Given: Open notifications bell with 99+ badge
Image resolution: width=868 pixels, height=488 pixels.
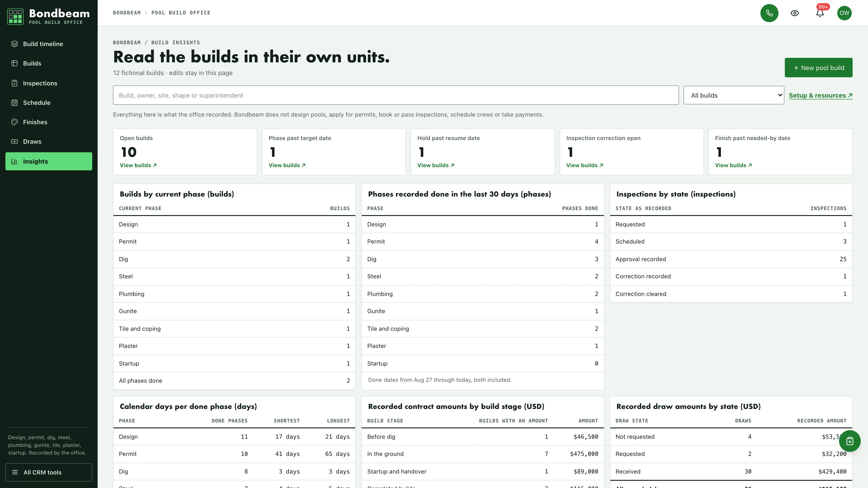Looking at the screenshot, I should click(820, 13).
